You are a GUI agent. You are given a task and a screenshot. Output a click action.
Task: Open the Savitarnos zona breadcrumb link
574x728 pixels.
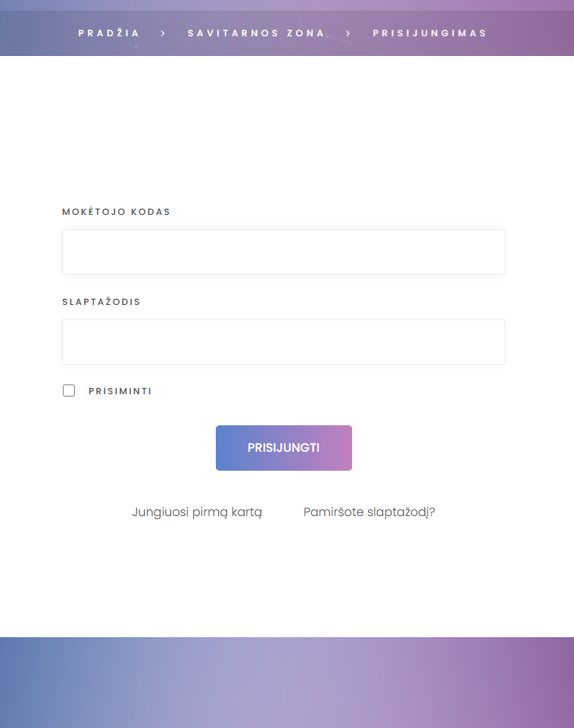[256, 33]
